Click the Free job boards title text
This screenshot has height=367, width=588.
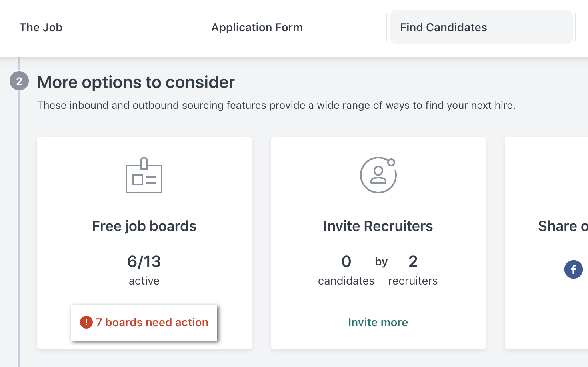point(144,226)
